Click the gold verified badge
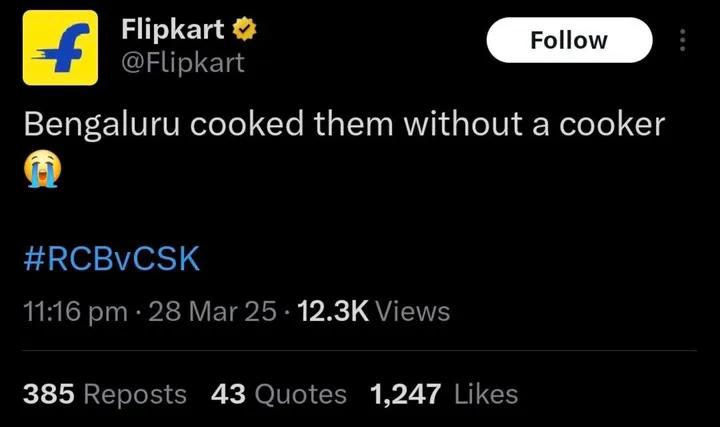Viewport: 720px width, 427px height. tap(246, 30)
